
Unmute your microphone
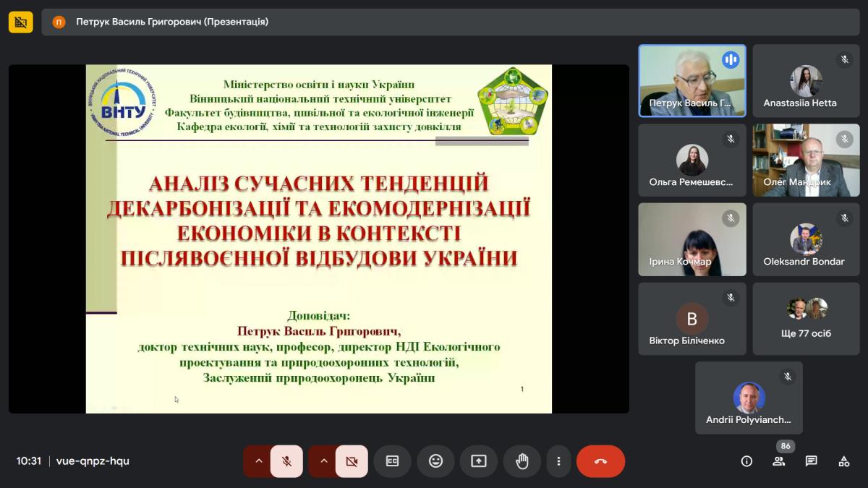coord(286,461)
